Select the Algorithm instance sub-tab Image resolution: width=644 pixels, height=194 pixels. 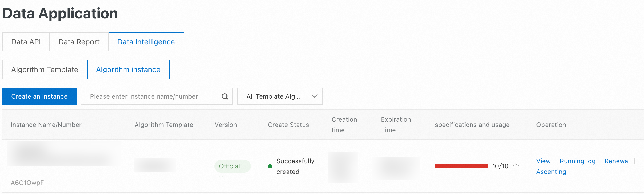coord(128,69)
